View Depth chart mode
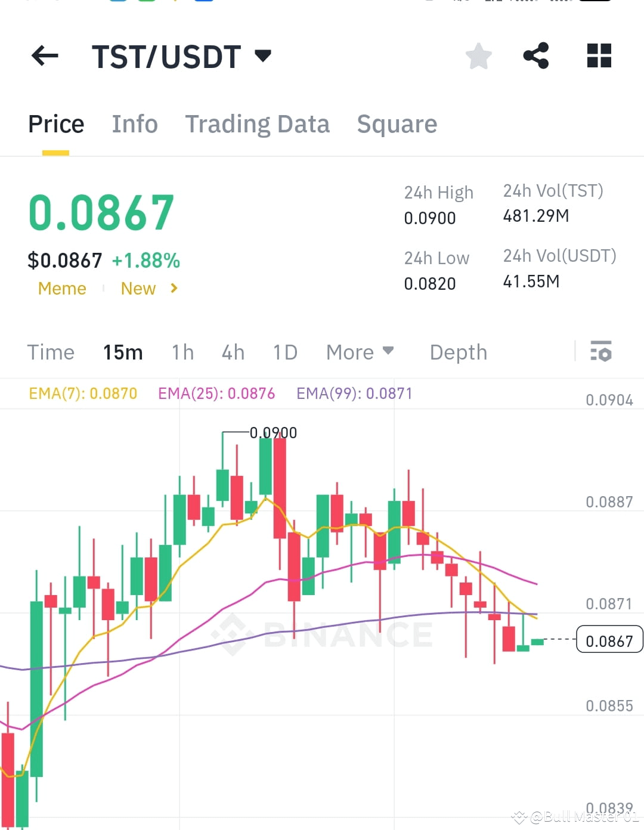The image size is (644, 830). pyautogui.click(x=458, y=352)
